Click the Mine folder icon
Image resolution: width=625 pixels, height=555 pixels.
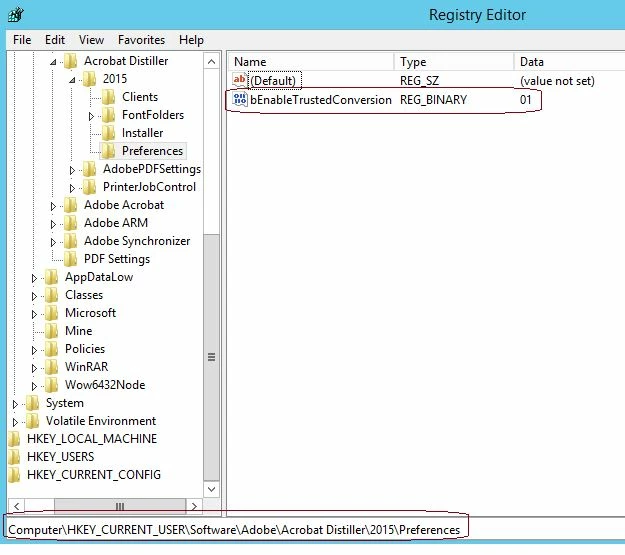coord(52,331)
